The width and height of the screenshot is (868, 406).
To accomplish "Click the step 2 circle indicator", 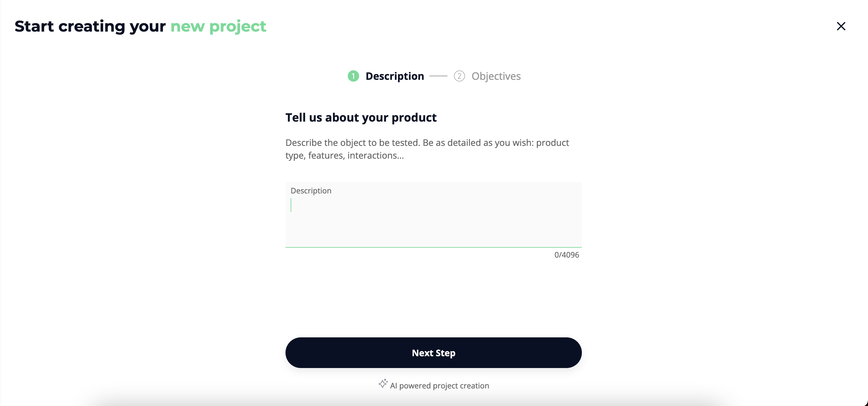I will click(x=459, y=76).
